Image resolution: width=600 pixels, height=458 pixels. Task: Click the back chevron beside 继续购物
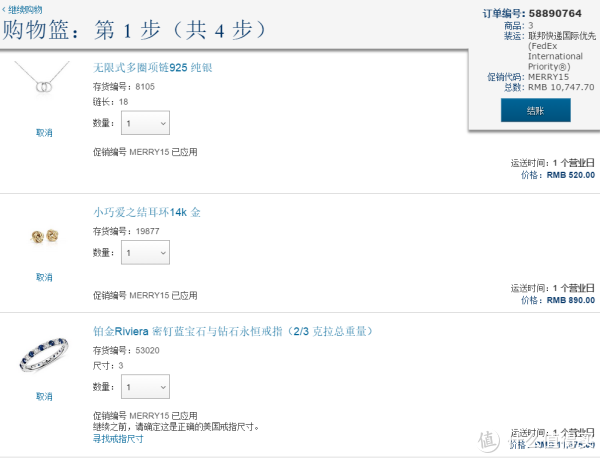4,9
